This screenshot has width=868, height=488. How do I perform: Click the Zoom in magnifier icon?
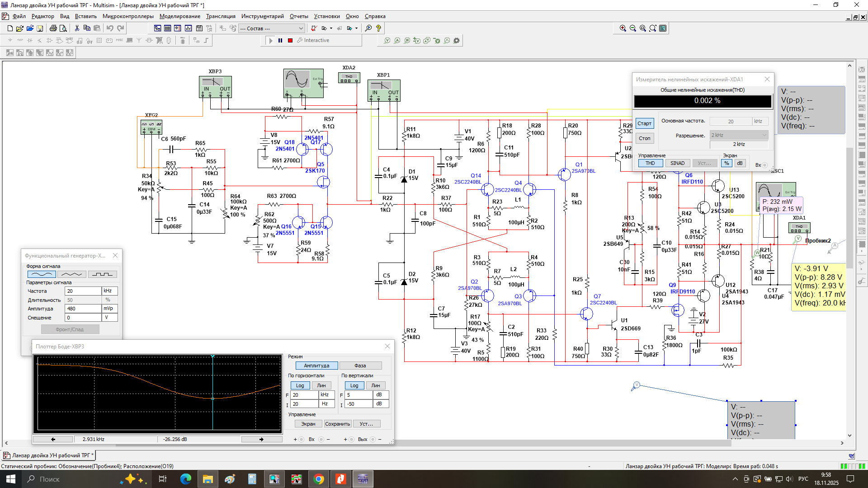[x=623, y=28]
